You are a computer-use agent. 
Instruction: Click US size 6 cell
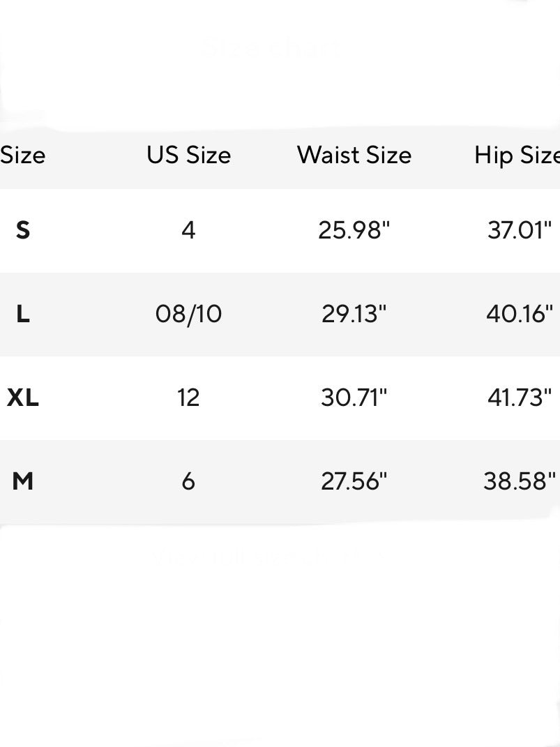(188, 481)
